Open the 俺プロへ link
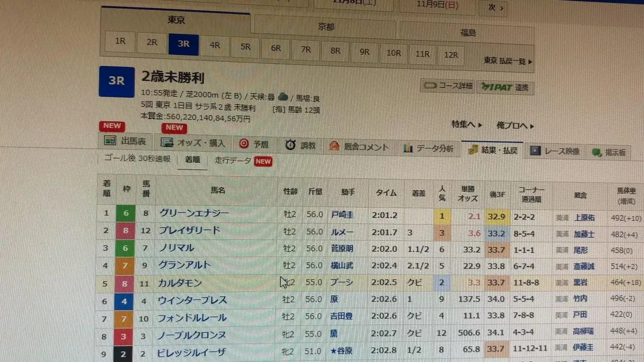Screen dimensions: 644x362 [515, 126]
